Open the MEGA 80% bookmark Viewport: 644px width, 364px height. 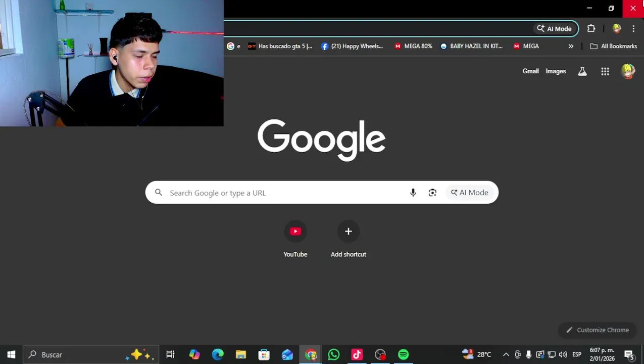(x=413, y=46)
